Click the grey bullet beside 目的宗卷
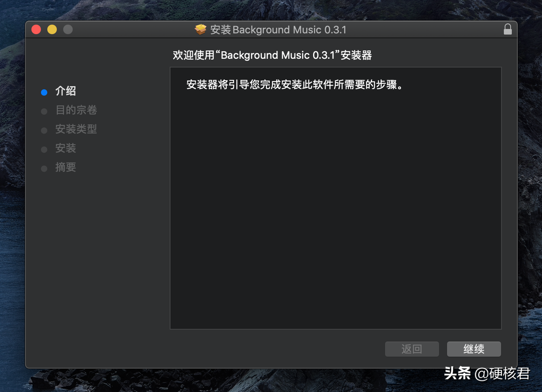Viewport: 542px width, 392px height. pyautogui.click(x=44, y=112)
